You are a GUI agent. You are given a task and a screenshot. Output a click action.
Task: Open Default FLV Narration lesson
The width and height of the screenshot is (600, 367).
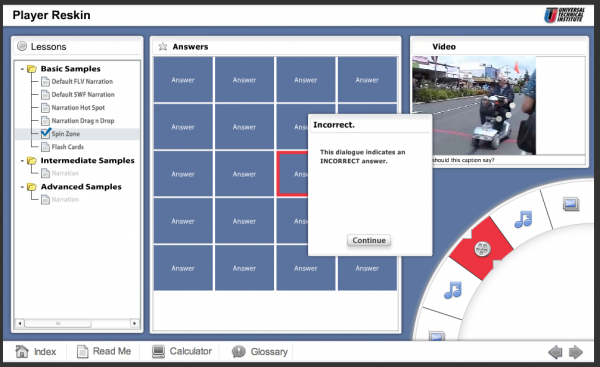82,82
